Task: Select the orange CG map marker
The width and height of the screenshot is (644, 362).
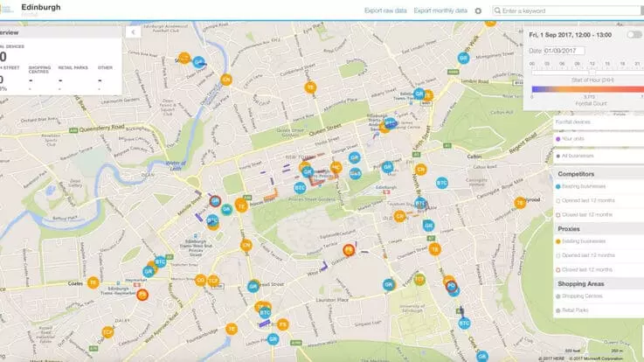Action: [200, 280]
